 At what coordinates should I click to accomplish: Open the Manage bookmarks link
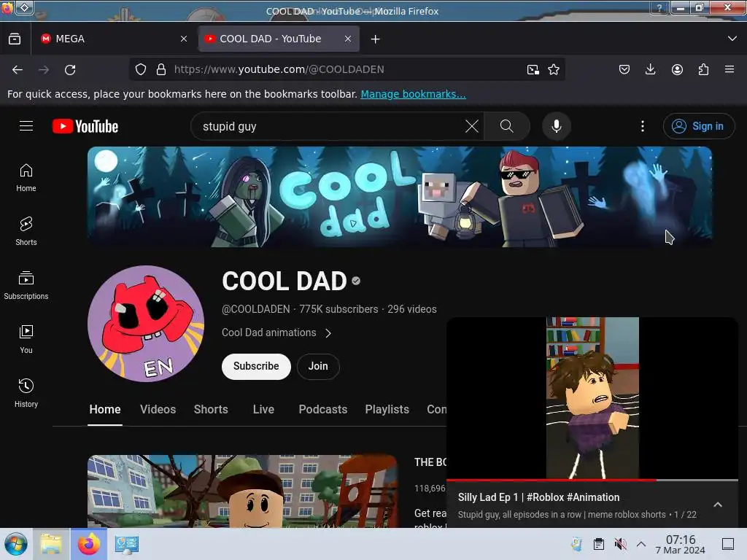click(413, 94)
